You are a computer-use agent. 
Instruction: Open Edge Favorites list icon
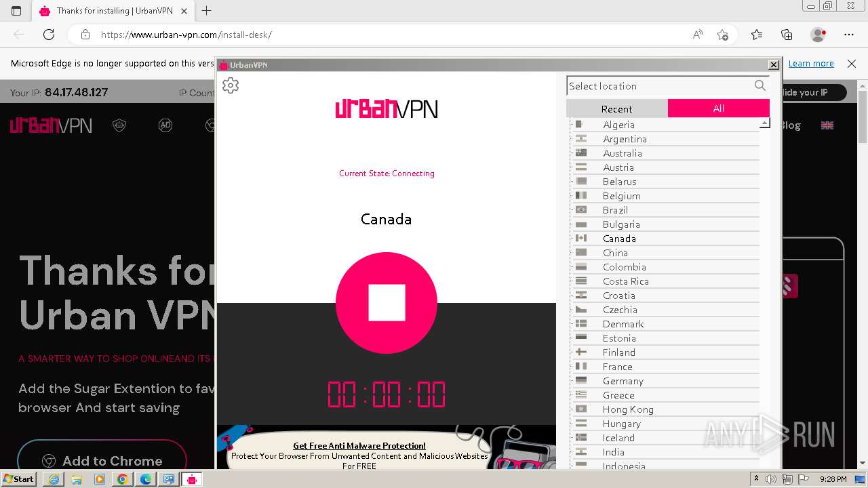(x=757, y=35)
